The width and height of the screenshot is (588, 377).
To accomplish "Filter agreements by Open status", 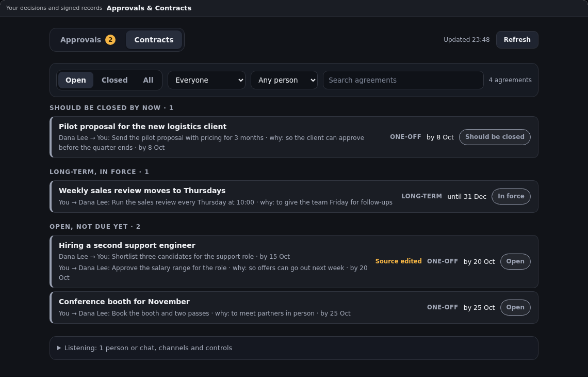I will (x=76, y=80).
